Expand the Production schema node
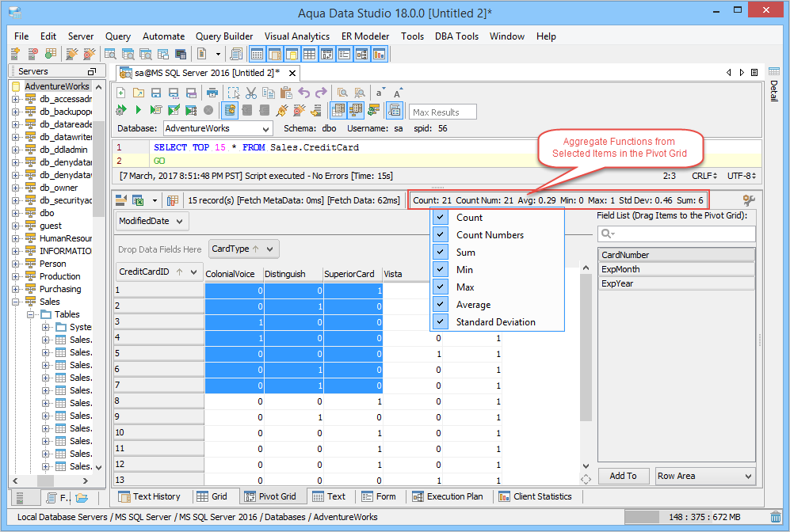790x532 pixels. (x=16, y=276)
